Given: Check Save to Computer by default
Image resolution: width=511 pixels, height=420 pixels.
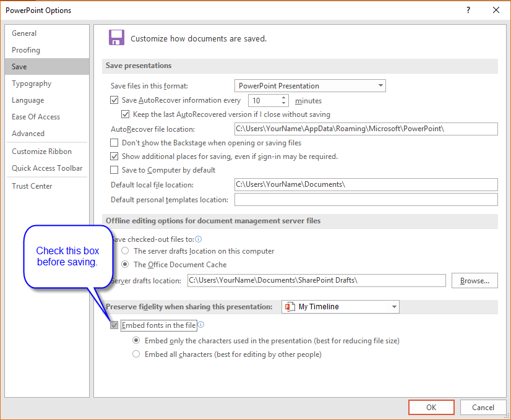Looking at the screenshot, I should [x=114, y=170].
